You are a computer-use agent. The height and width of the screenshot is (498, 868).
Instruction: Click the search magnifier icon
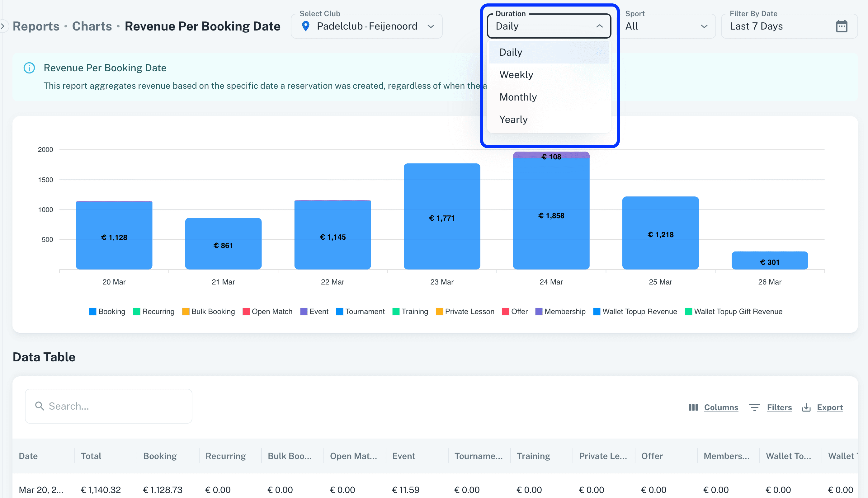pos(40,406)
